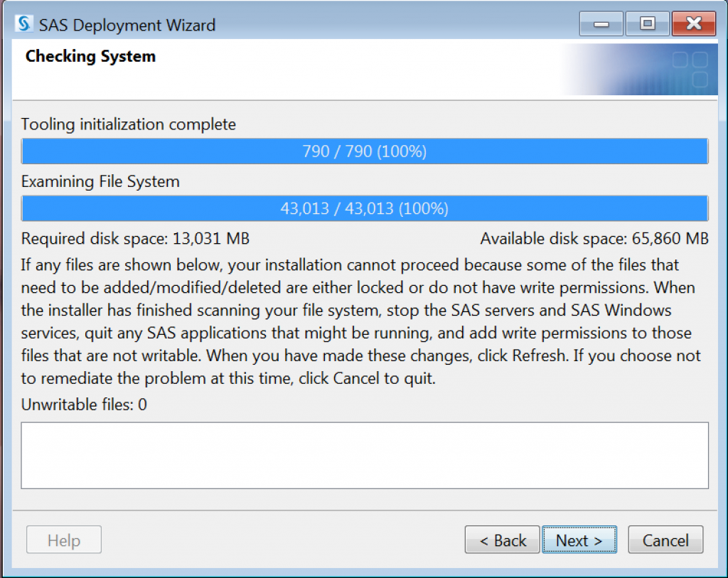
Task: Click the 43,013 / 43,013 (100%) progress bar
Action: [x=365, y=208]
